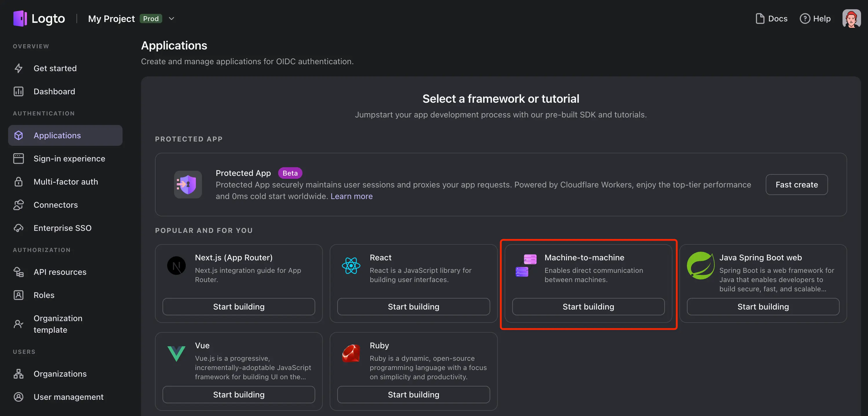Click the Dashboard bar-chart icon

coord(19,91)
